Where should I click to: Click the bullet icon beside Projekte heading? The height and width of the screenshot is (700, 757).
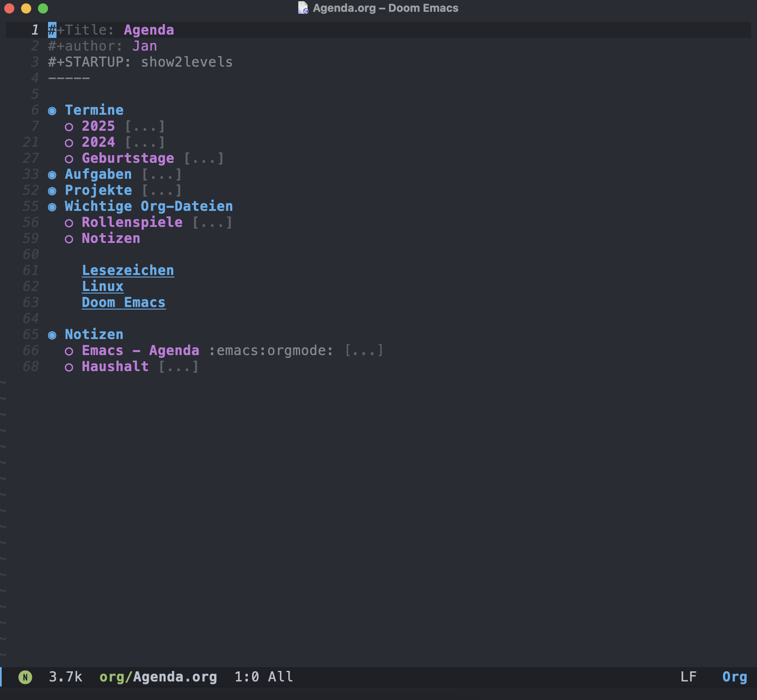pyautogui.click(x=52, y=191)
